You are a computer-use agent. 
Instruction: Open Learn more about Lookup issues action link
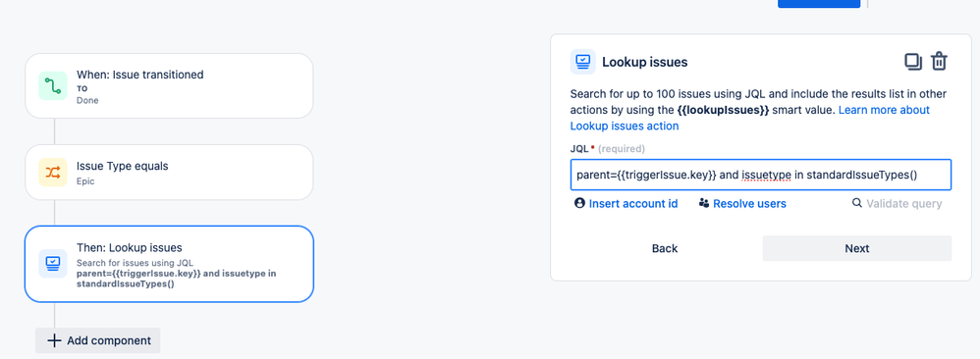coord(750,118)
